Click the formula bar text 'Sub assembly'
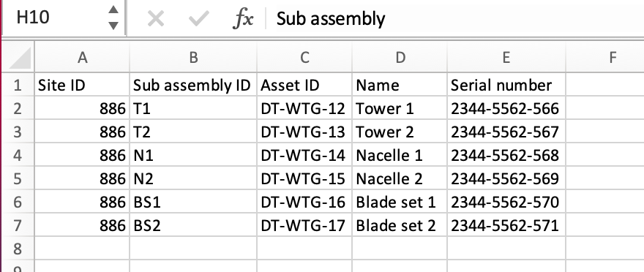 pyautogui.click(x=331, y=19)
